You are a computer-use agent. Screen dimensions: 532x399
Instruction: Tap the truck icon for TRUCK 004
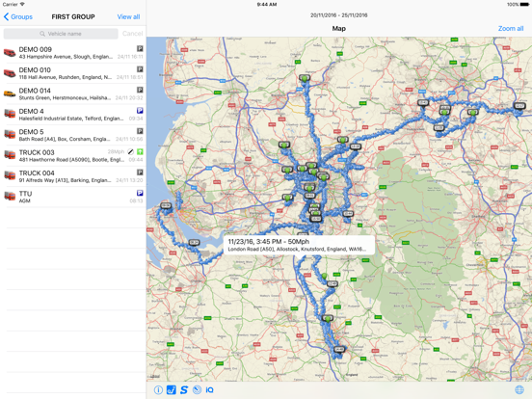[10, 175]
